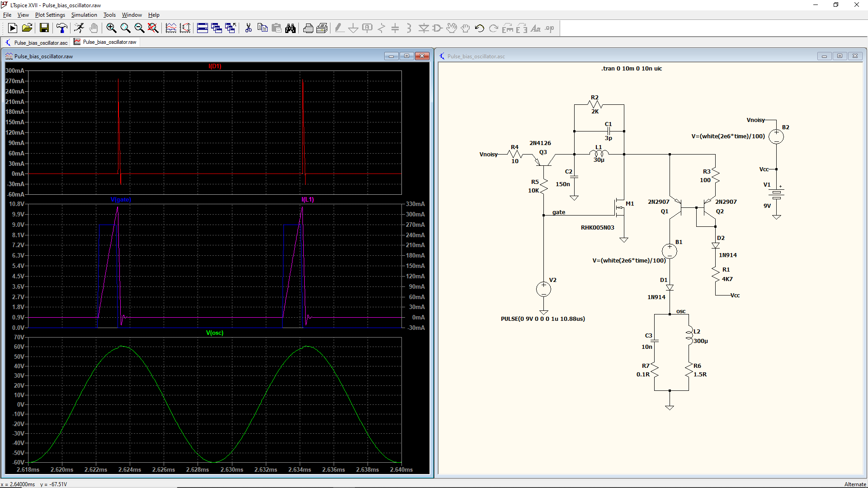Viewport: 868px width, 488px height.
Task: Open the Plot Settings menu
Action: 50,15
